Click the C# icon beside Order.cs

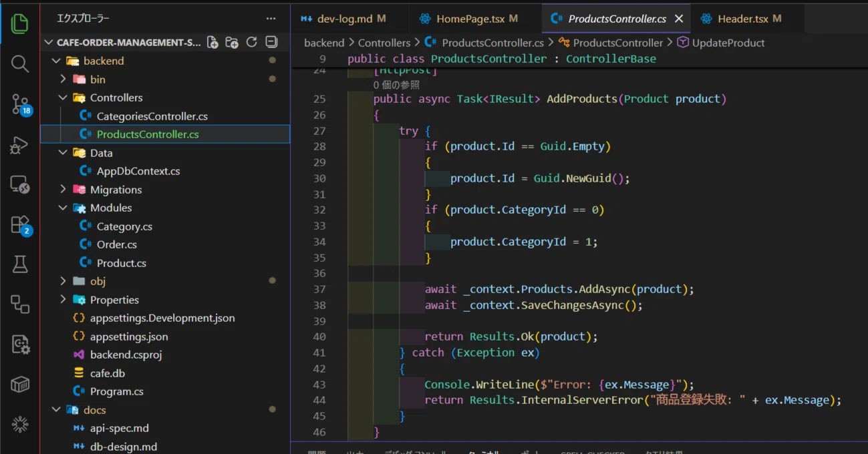(85, 244)
